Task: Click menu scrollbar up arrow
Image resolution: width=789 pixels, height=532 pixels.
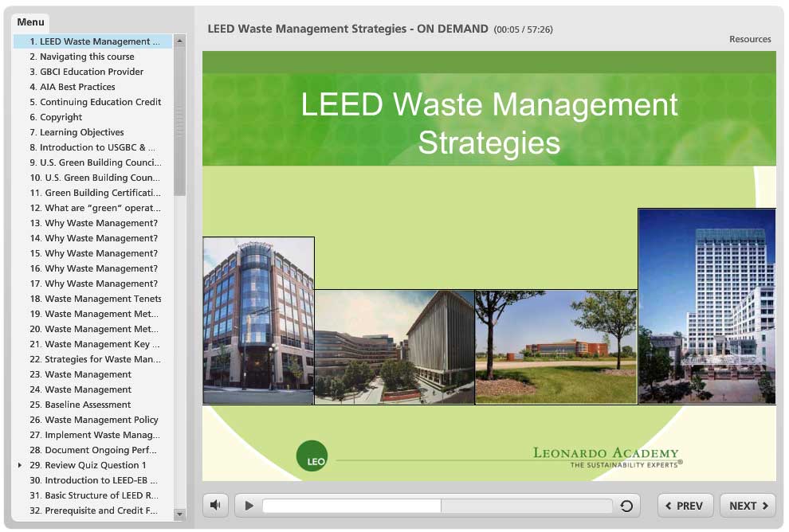Action: point(179,41)
